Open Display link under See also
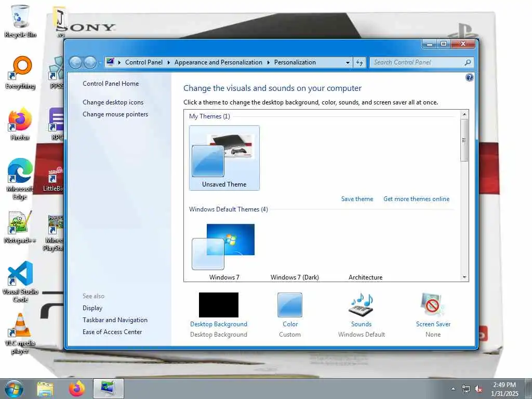The image size is (532, 399). tap(92, 308)
